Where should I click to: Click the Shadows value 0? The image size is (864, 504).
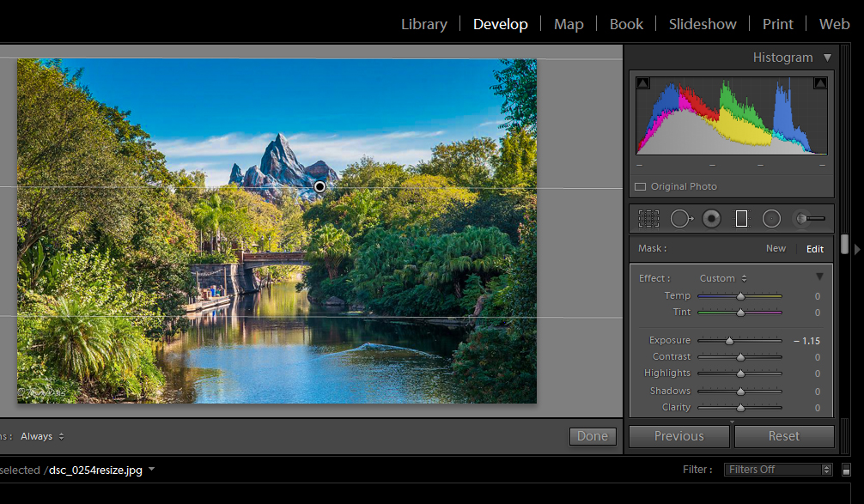[x=817, y=392]
